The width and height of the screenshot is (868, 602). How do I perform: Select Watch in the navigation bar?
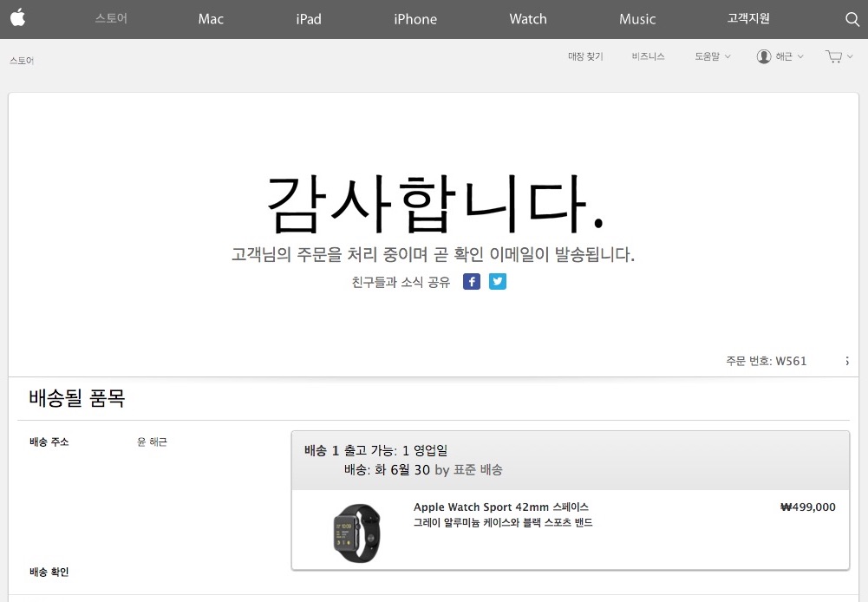click(528, 19)
